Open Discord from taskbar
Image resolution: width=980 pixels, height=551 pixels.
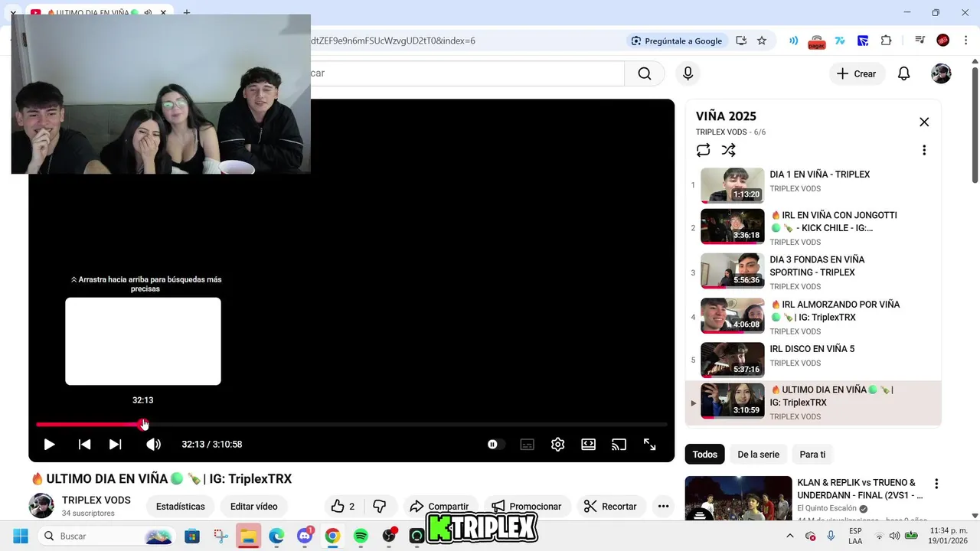click(x=304, y=536)
